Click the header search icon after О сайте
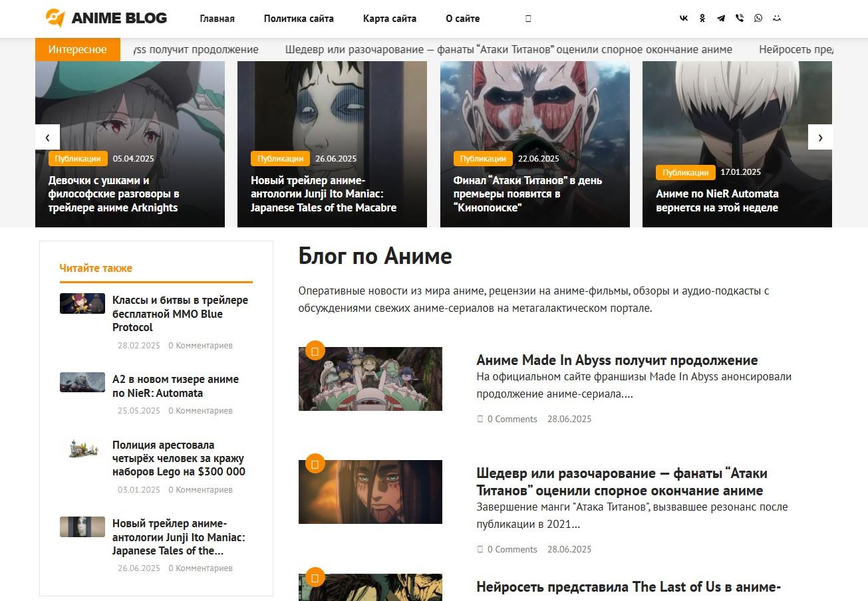The width and height of the screenshot is (868, 601). tap(528, 19)
